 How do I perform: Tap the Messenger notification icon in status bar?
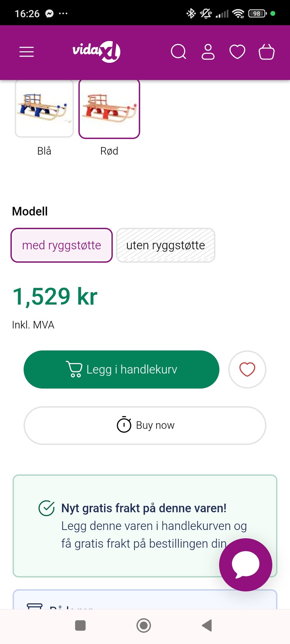[x=50, y=14]
